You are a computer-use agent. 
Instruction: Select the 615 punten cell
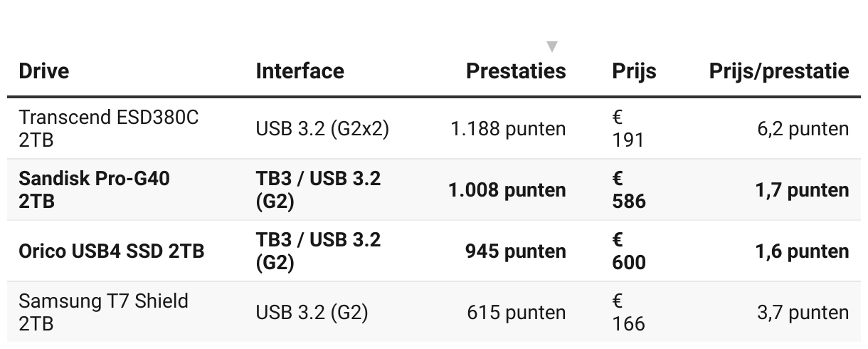[517, 313]
